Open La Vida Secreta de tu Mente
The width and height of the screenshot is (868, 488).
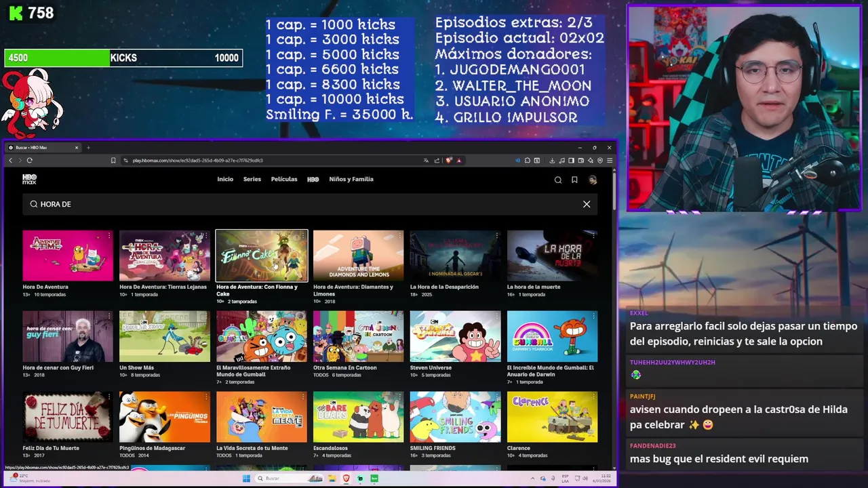click(x=262, y=417)
